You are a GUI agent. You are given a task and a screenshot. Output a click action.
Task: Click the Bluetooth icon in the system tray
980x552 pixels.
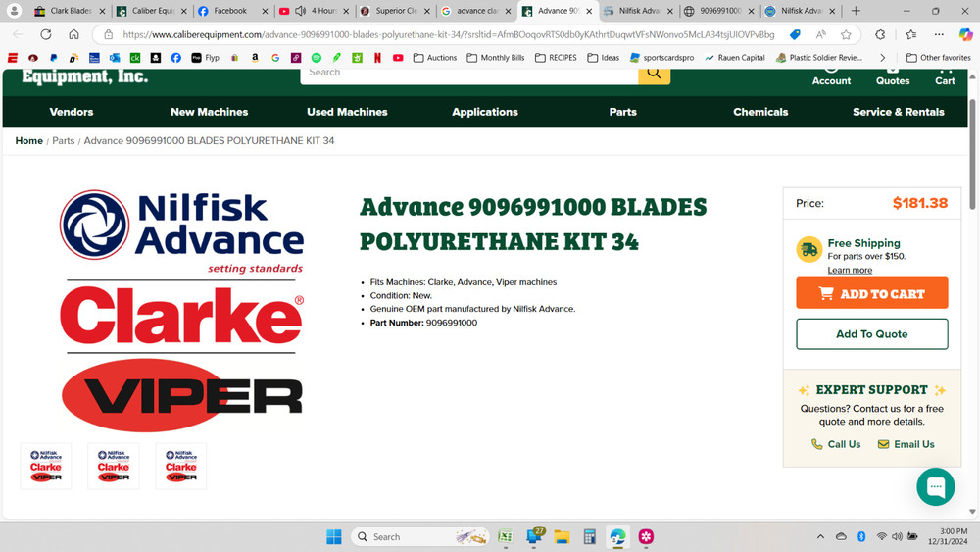(861, 536)
